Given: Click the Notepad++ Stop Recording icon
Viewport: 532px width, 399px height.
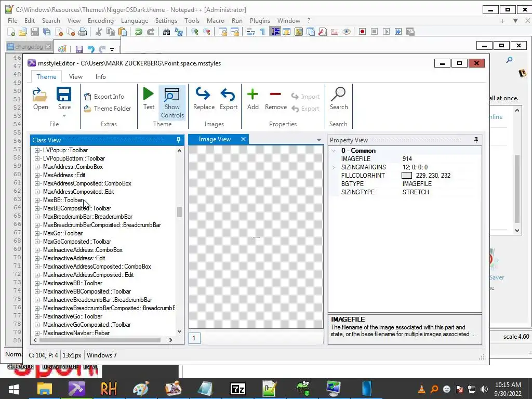Looking at the screenshot, I should (x=374, y=32).
